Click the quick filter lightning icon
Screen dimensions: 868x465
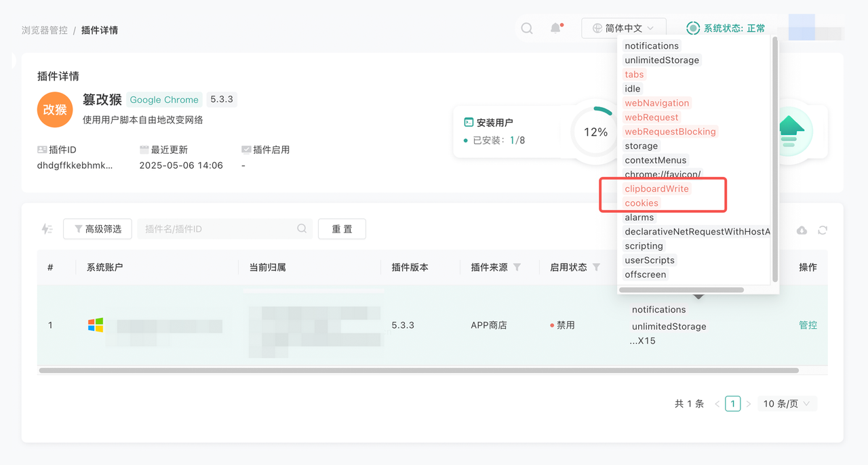click(x=47, y=229)
